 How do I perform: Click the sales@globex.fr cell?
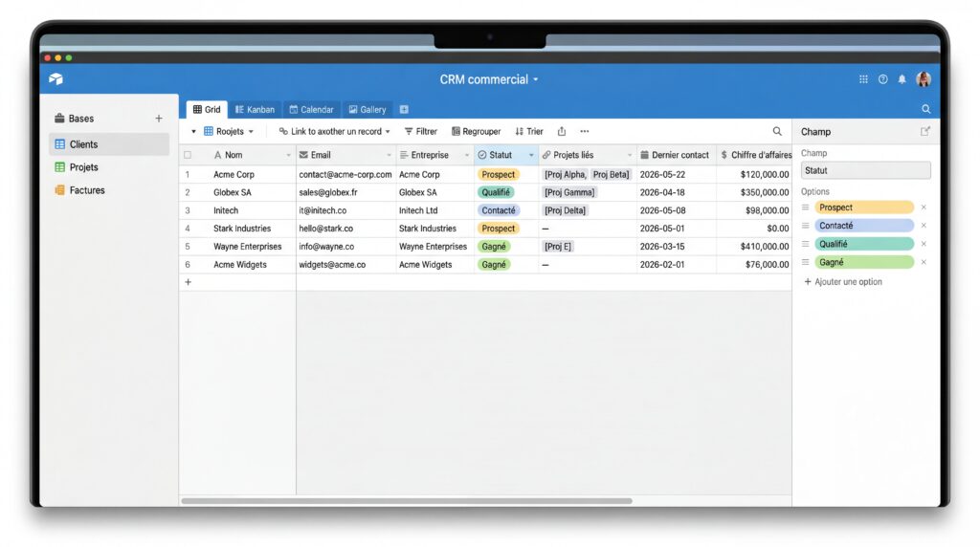346,192
